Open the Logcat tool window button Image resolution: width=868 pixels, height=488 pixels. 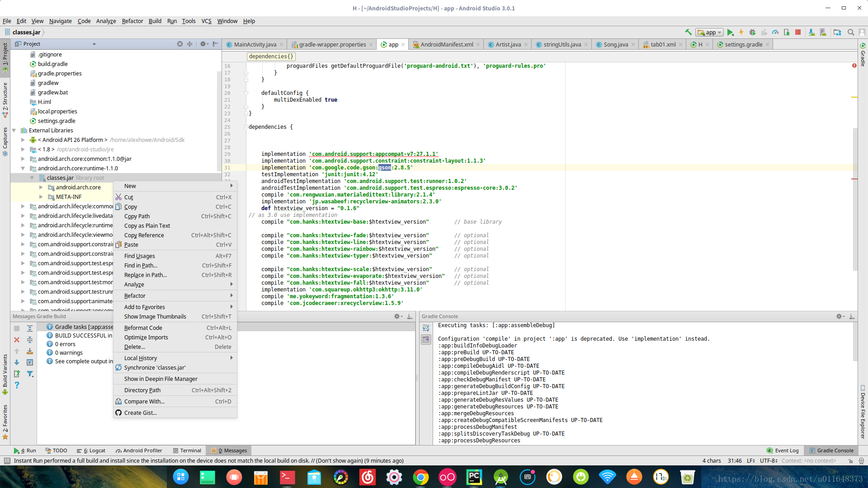coord(91,450)
